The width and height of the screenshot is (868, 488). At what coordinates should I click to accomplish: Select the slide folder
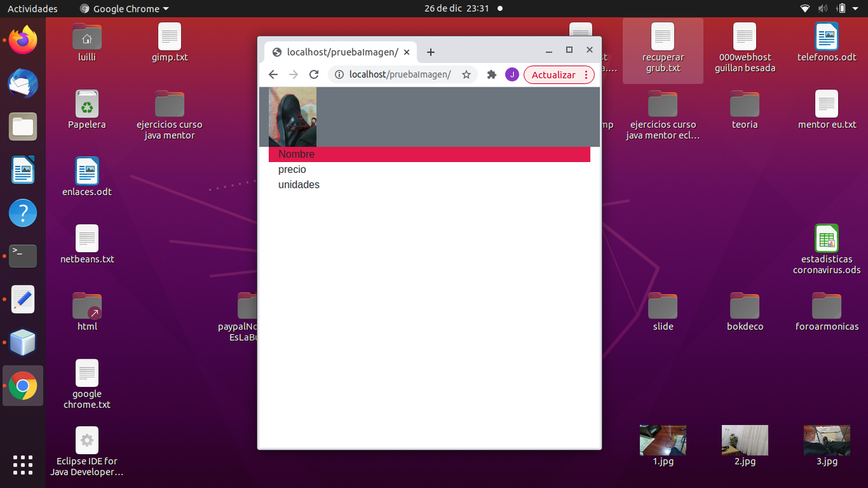663,311
